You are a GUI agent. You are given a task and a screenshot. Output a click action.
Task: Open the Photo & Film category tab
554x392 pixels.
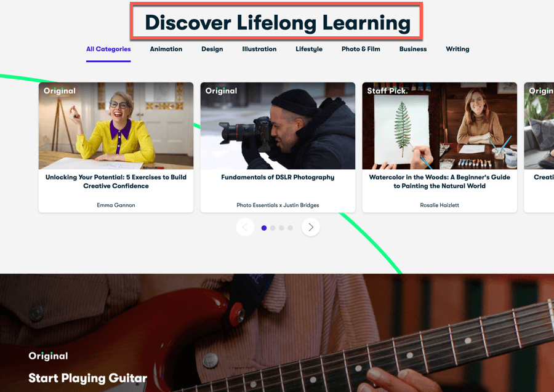click(x=361, y=49)
